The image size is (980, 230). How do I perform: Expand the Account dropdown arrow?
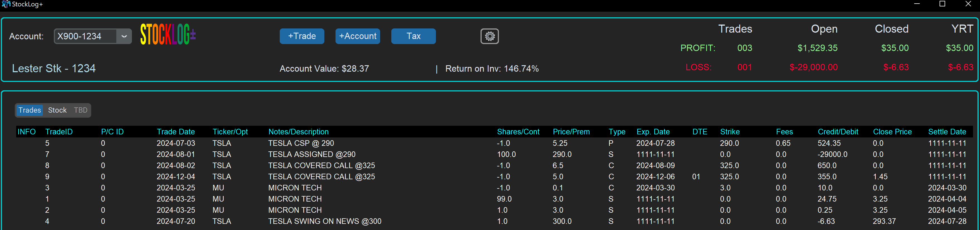click(124, 37)
